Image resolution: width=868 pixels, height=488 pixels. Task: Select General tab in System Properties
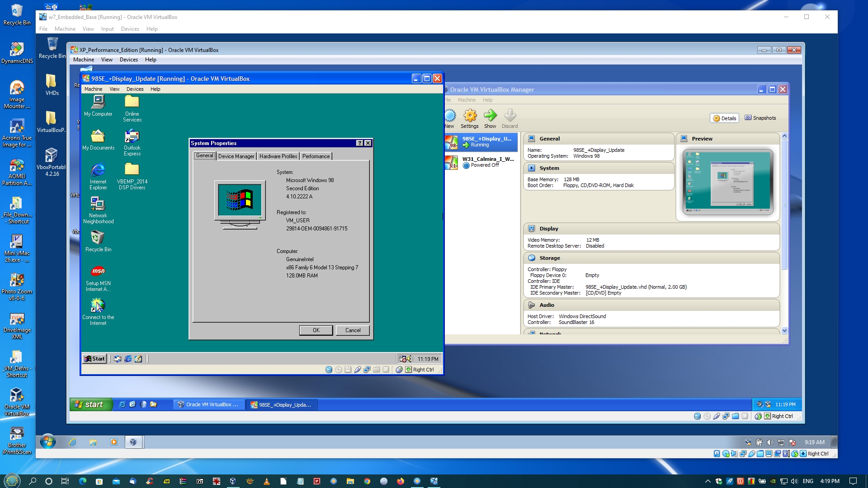204,155
